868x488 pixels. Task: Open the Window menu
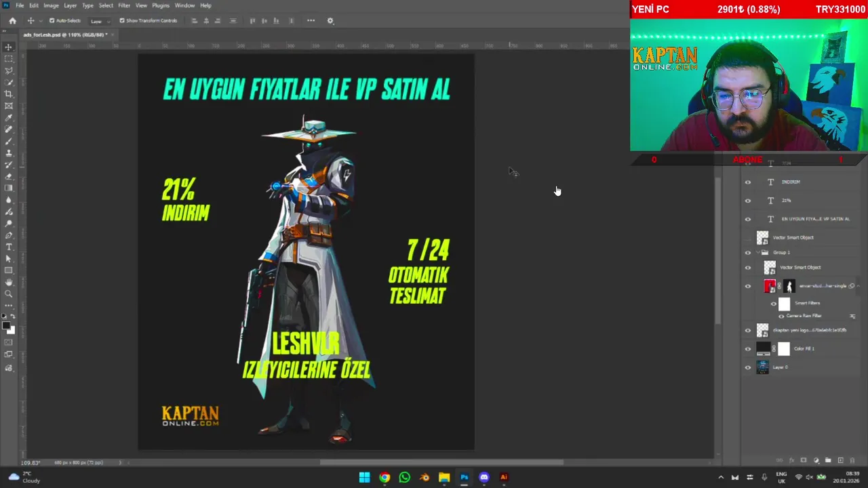[x=184, y=5]
